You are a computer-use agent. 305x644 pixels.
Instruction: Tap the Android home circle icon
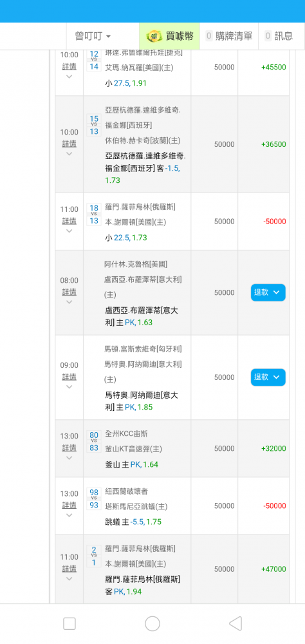click(x=152, y=623)
